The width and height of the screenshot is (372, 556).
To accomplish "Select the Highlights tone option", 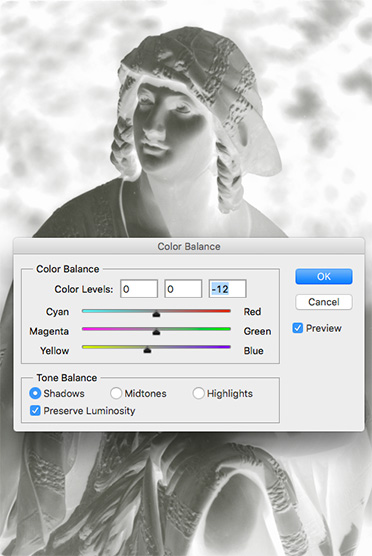I will [198, 393].
